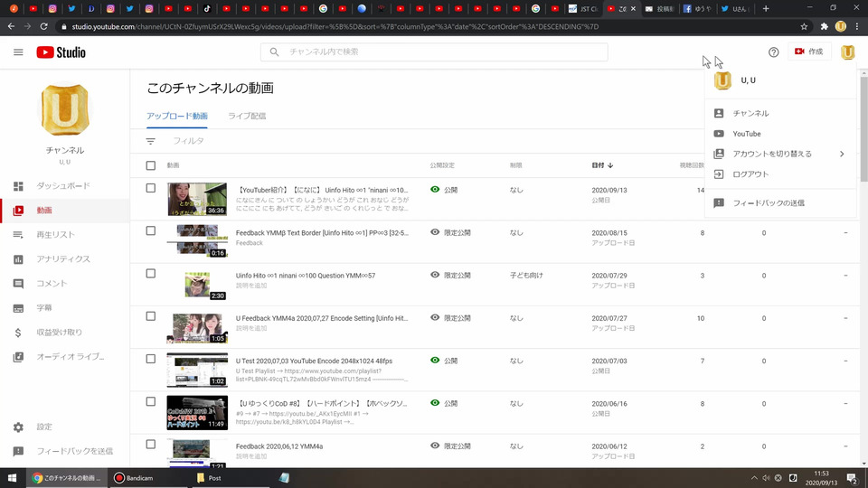The width and height of the screenshot is (868, 488).
Task: Click the search channel input field
Action: [434, 52]
